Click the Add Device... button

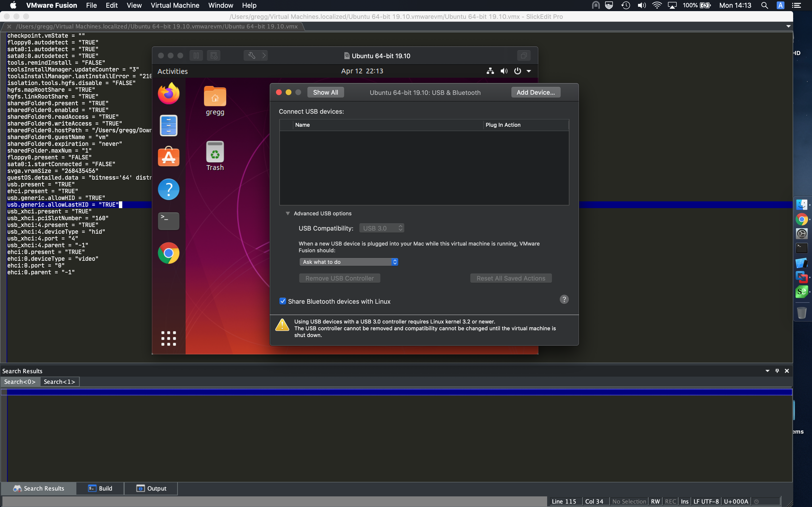coord(535,92)
